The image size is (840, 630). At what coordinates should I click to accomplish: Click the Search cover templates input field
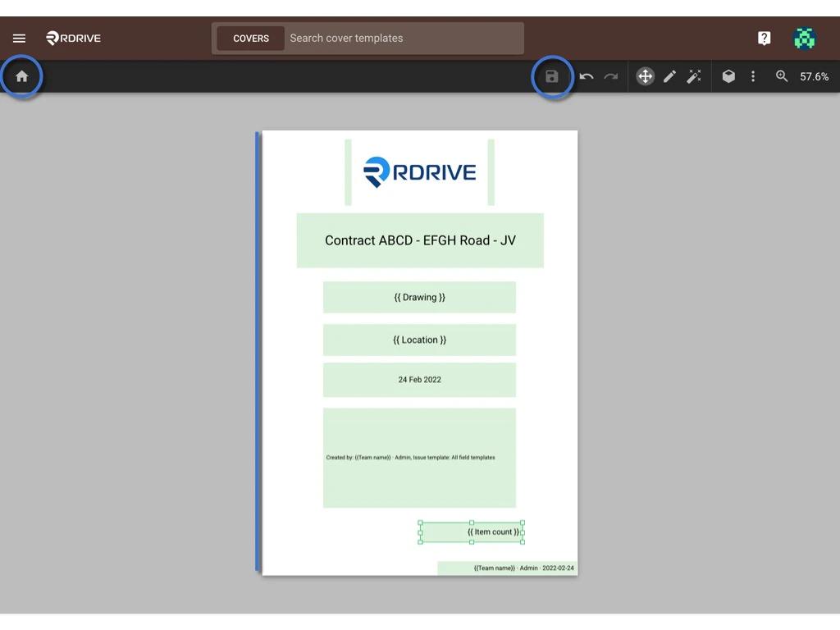pyautogui.click(x=402, y=38)
